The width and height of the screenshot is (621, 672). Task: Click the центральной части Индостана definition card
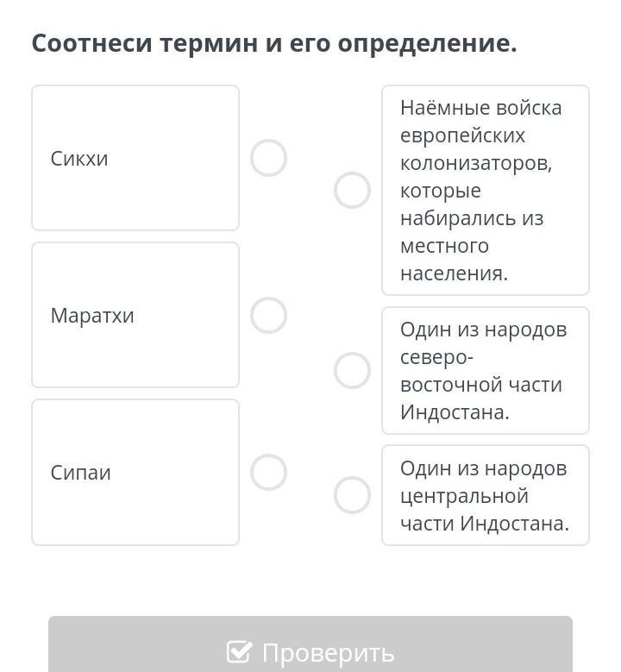(x=486, y=495)
